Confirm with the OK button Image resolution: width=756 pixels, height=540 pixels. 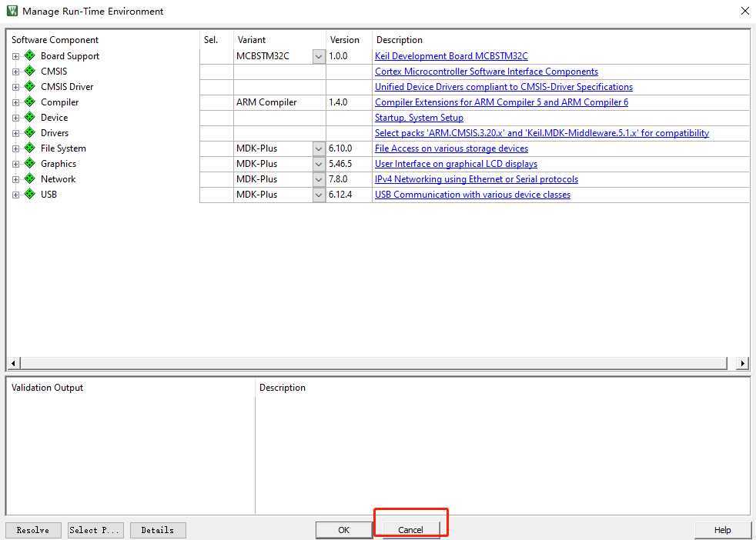343,530
